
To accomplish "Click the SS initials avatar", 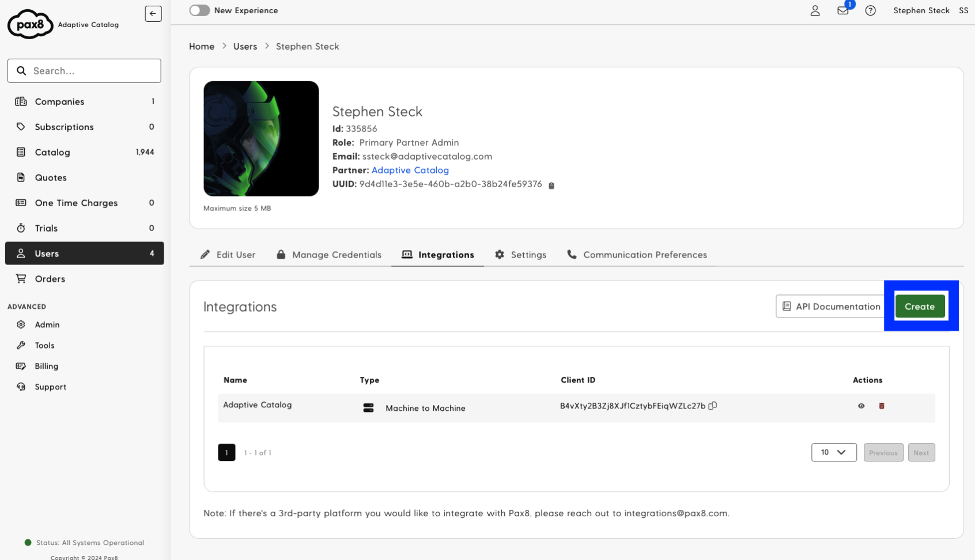I will [x=963, y=10].
